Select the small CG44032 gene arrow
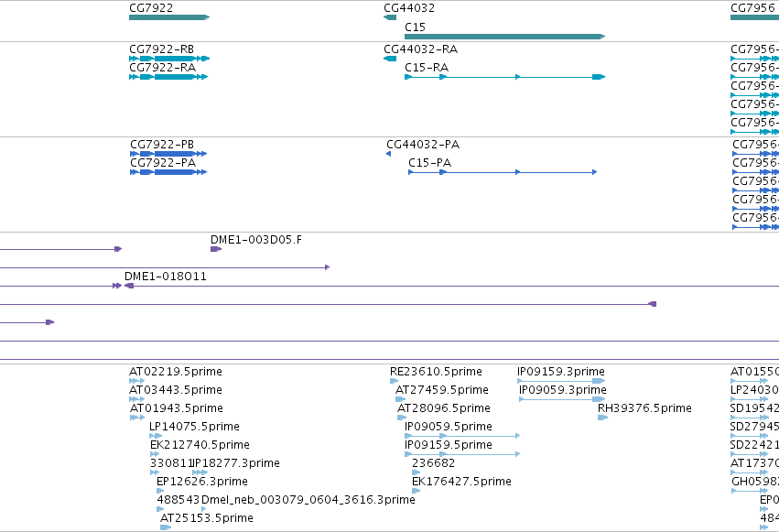 [390, 17]
